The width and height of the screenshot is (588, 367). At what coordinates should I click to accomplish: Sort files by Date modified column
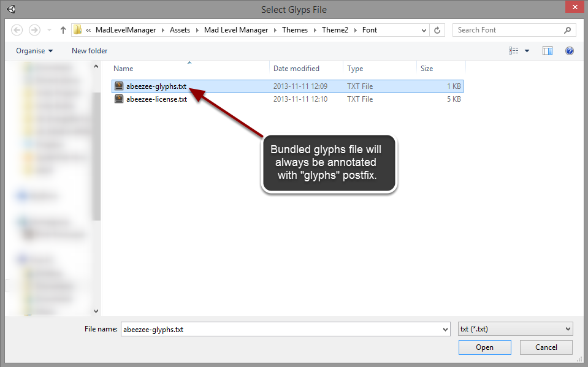pyautogui.click(x=296, y=69)
